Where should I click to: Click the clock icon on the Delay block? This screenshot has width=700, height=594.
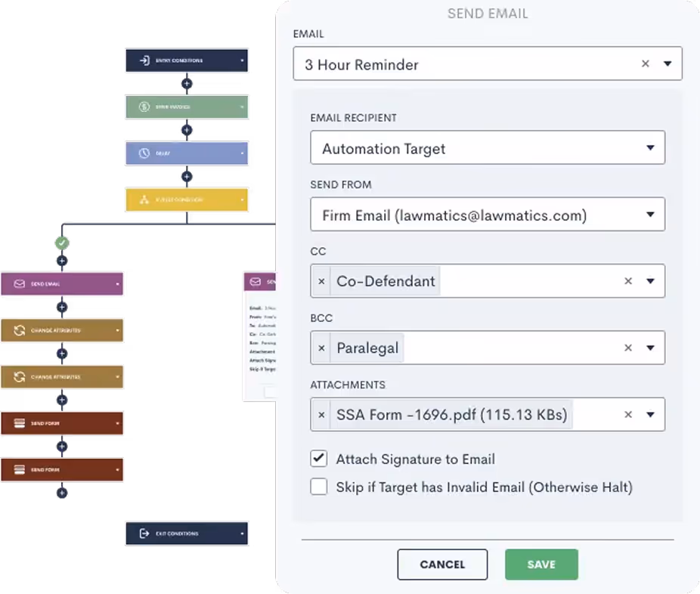pyautogui.click(x=144, y=153)
